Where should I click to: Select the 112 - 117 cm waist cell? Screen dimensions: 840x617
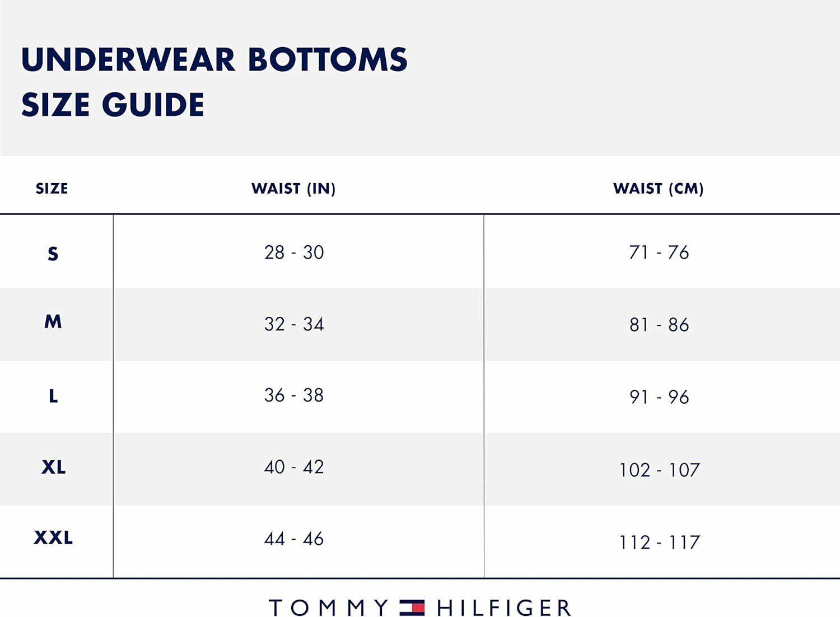click(x=659, y=542)
